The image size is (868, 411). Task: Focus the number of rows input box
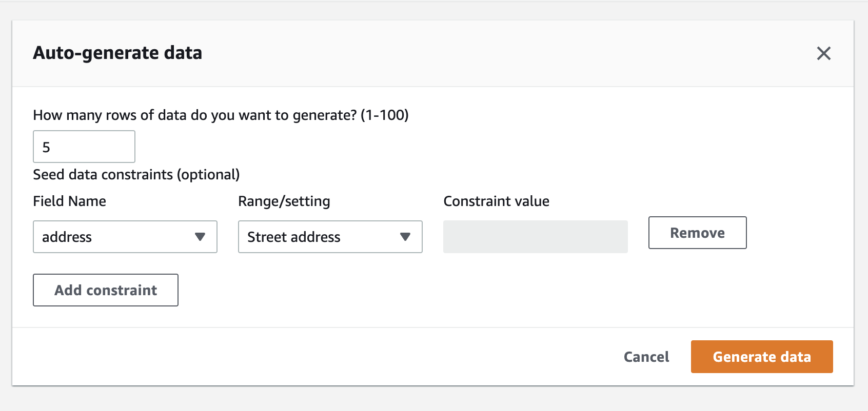tap(84, 147)
